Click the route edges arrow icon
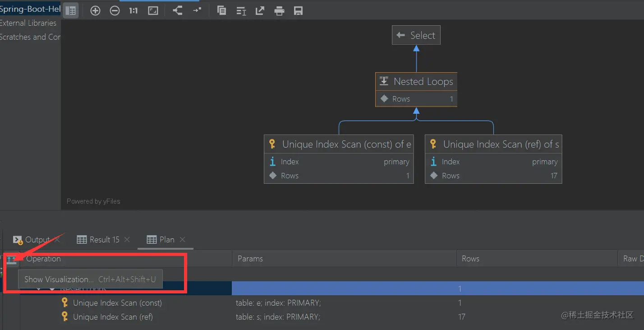644x330 pixels. [x=197, y=10]
